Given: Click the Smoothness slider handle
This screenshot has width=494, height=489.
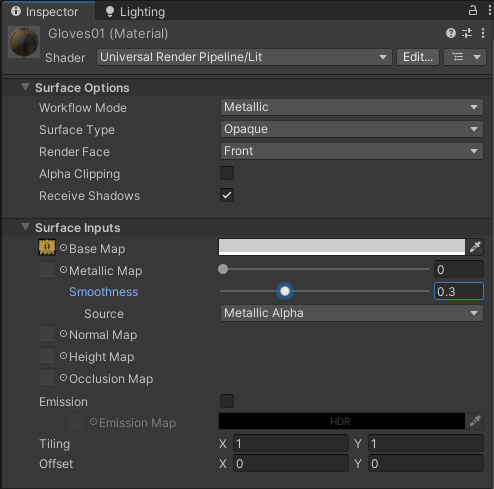Looking at the screenshot, I should [x=285, y=291].
